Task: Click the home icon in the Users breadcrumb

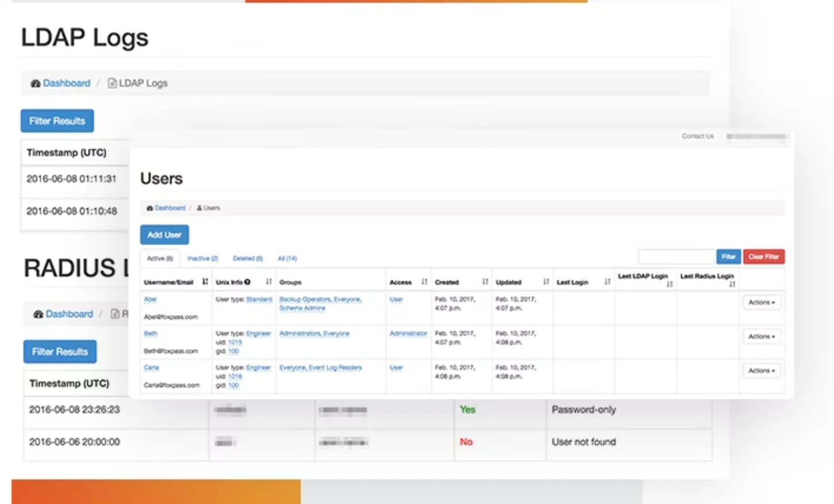Action: coord(149,208)
